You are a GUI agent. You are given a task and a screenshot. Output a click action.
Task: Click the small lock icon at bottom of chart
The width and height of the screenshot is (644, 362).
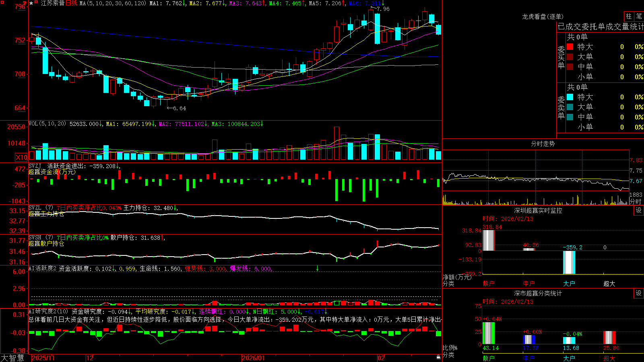[x=438, y=357]
